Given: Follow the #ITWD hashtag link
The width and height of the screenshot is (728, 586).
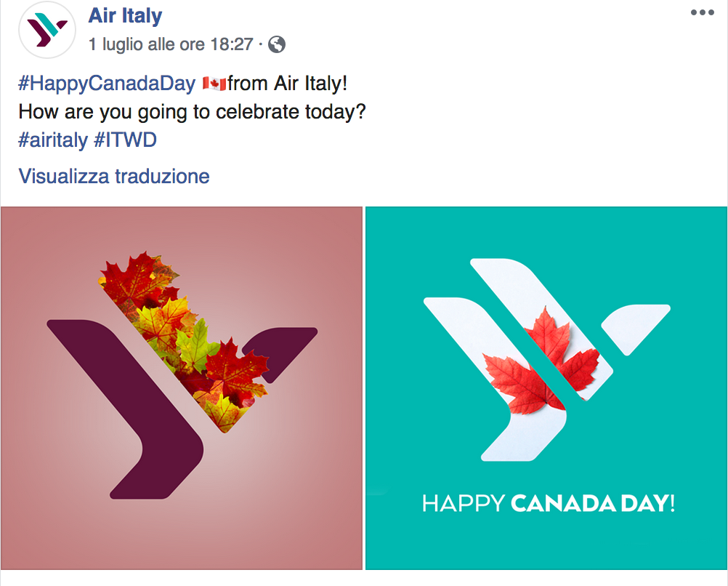Looking at the screenshot, I should coord(125,140).
